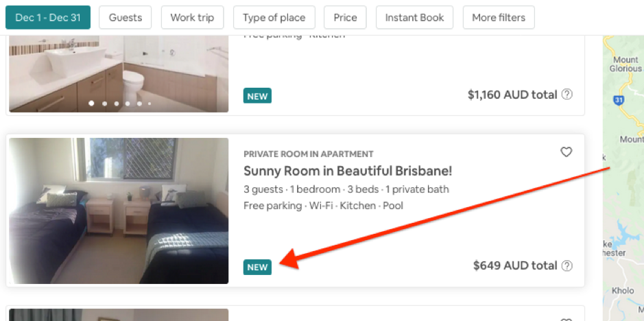The image size is (644, 321).
Task: Click $649 AUD total price text
Action: pos(515,265)
